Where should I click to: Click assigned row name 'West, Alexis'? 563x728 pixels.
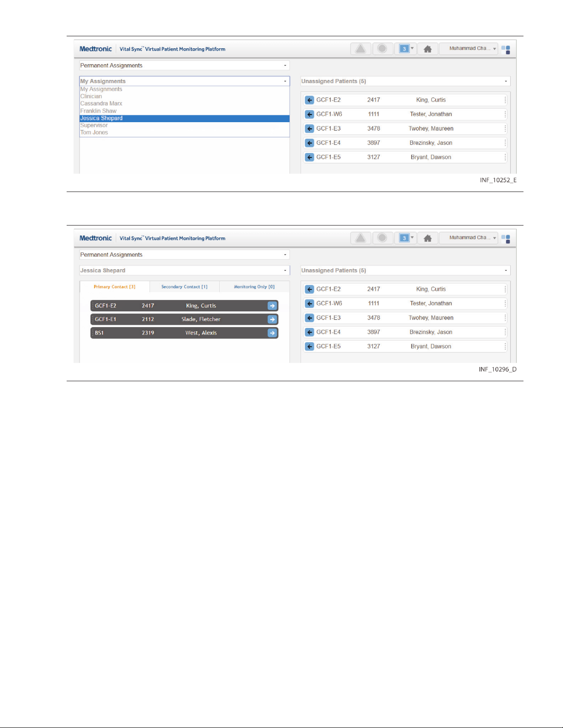[x=201, y=333]
